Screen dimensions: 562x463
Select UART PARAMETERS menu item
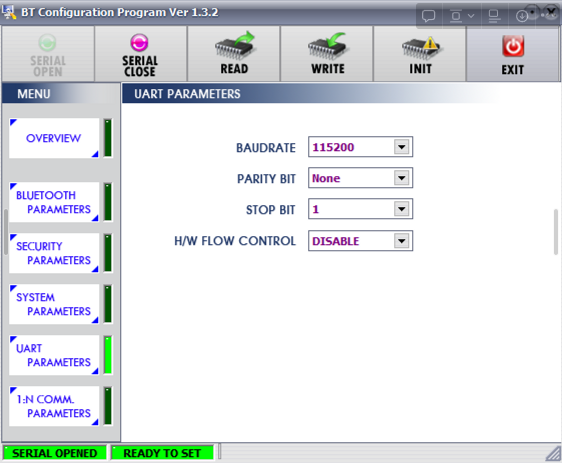[54, 355]
